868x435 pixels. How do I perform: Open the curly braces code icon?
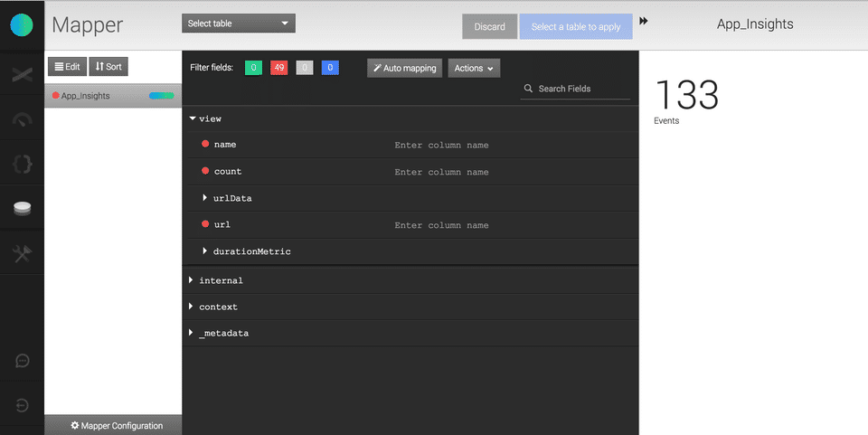[22, 164]
